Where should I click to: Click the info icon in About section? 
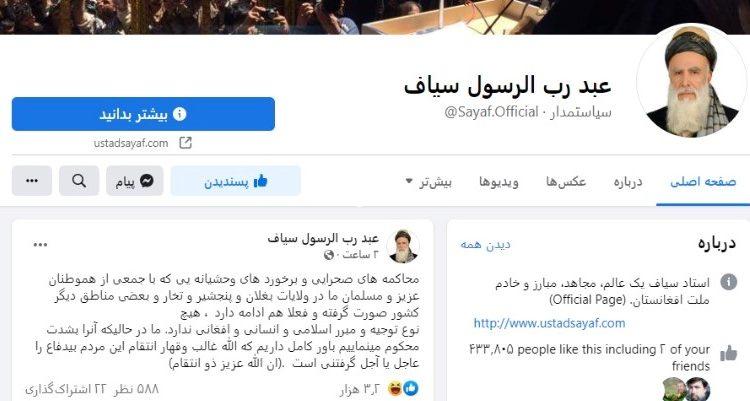click(x=728, y=282)
